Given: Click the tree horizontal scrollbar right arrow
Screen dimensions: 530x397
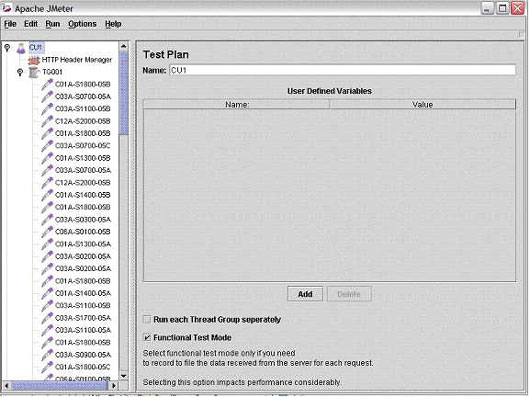Looking at the screenshot, I should point(114,386).
